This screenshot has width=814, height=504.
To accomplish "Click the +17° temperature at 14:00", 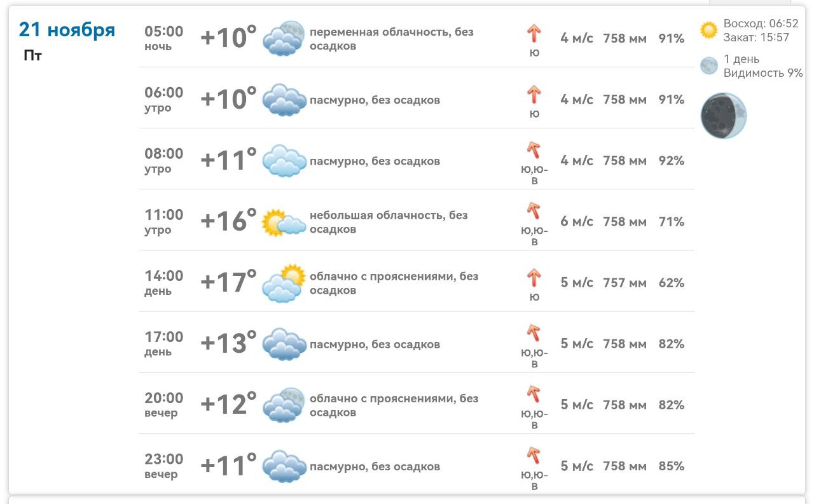I will pyautogui.click(x=228, y=282).
